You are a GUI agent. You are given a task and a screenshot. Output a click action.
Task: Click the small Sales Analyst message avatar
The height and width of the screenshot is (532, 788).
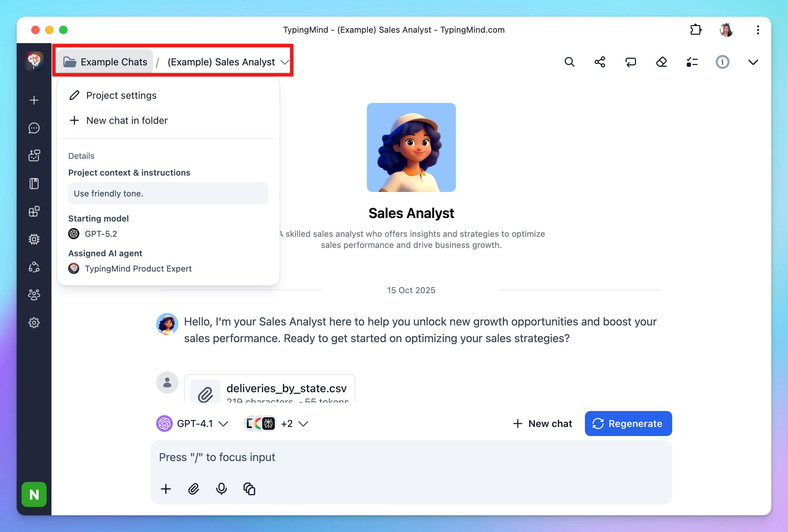coord(167,324)
